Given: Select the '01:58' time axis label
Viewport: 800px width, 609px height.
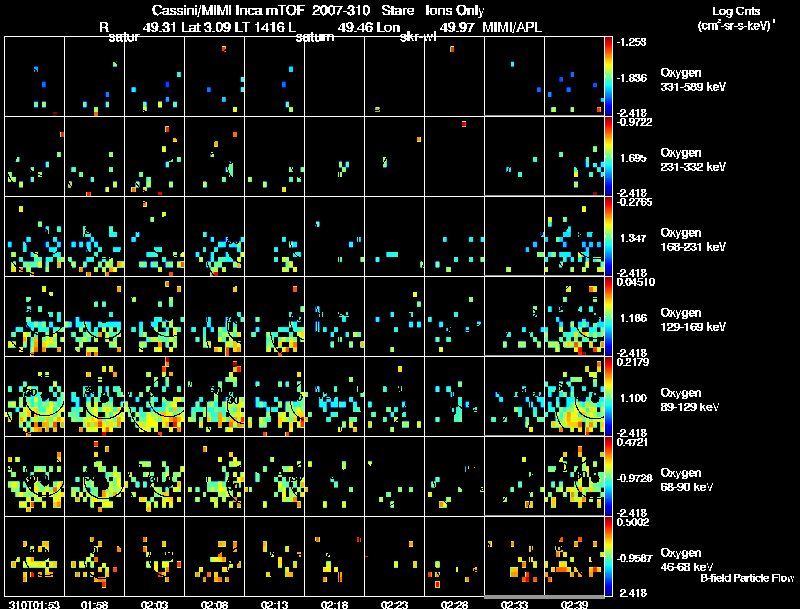Looking at the screenshot, I should (x=94, y=605).
